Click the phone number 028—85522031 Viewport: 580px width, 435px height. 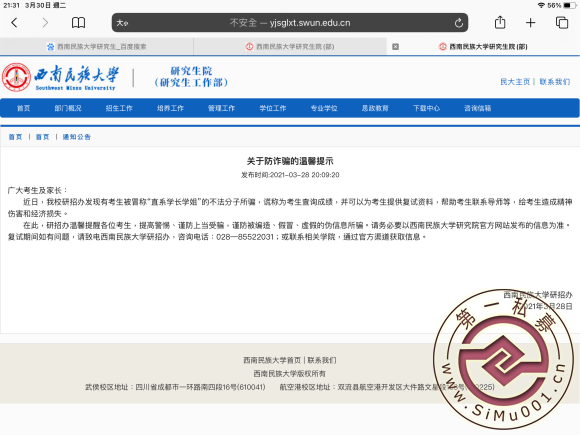(x=245, y=237)
